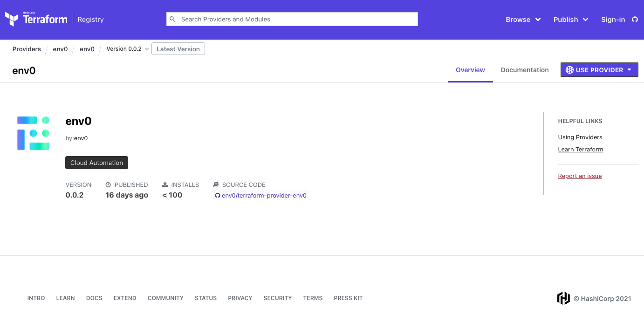The image size is (644, 315).
Task: Focus the Search Providers and Modules field
Action: click(x=292, y=19)
